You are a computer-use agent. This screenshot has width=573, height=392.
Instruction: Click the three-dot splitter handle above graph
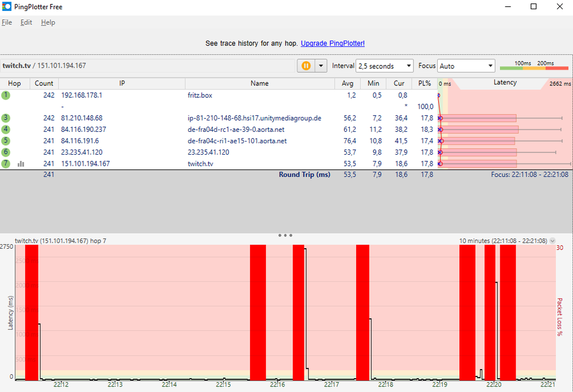(x=285, y=236)
